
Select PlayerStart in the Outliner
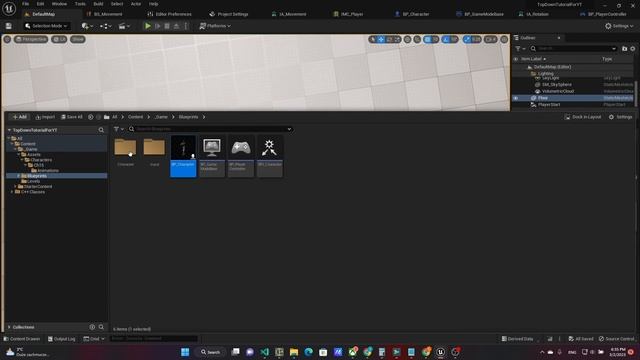pyautogui.click(x=549, y=105)
